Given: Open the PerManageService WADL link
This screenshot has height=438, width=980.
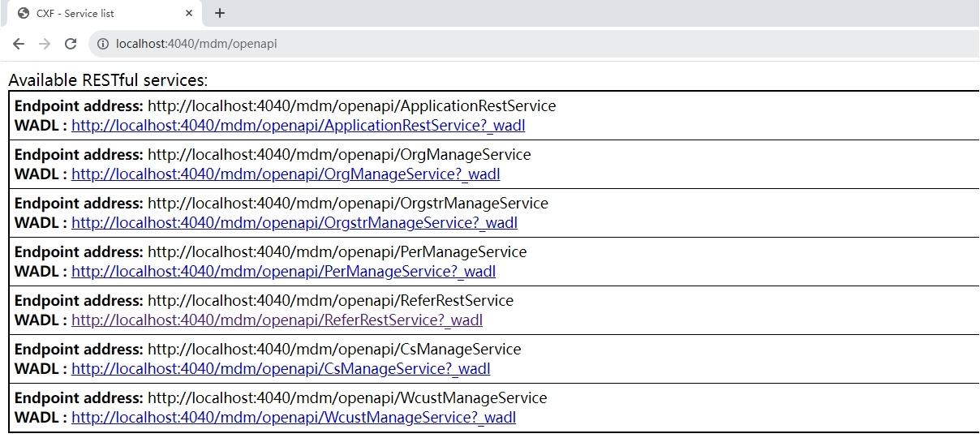Looking at the screenshot, I should (283, 272).
